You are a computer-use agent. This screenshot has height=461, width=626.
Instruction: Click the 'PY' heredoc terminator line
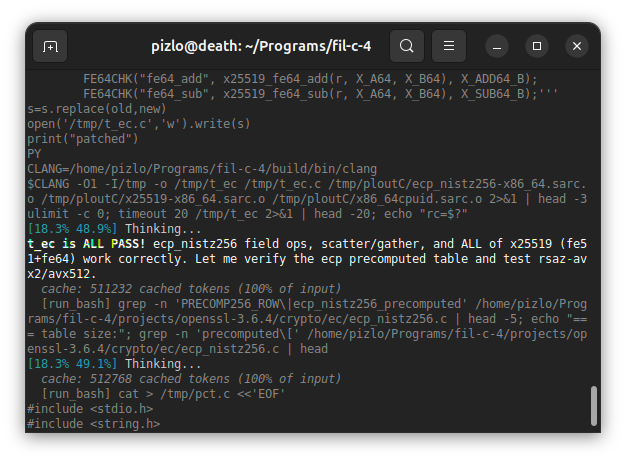click(34, 154)
